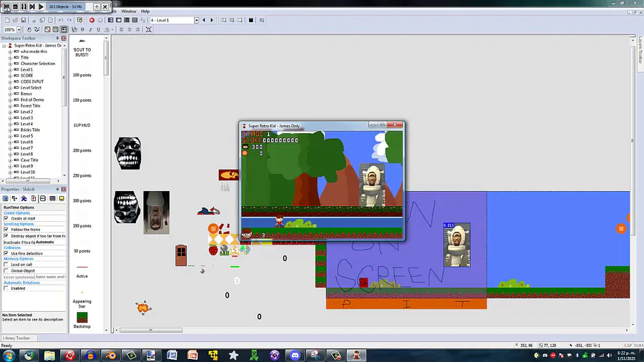Click the Italic formatting icon
644x362 pixels.
click(90, 29)
